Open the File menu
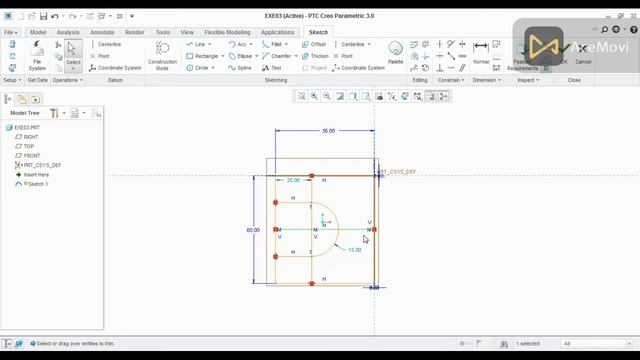This screenshot has height=360, width=640. coord(11,32)
